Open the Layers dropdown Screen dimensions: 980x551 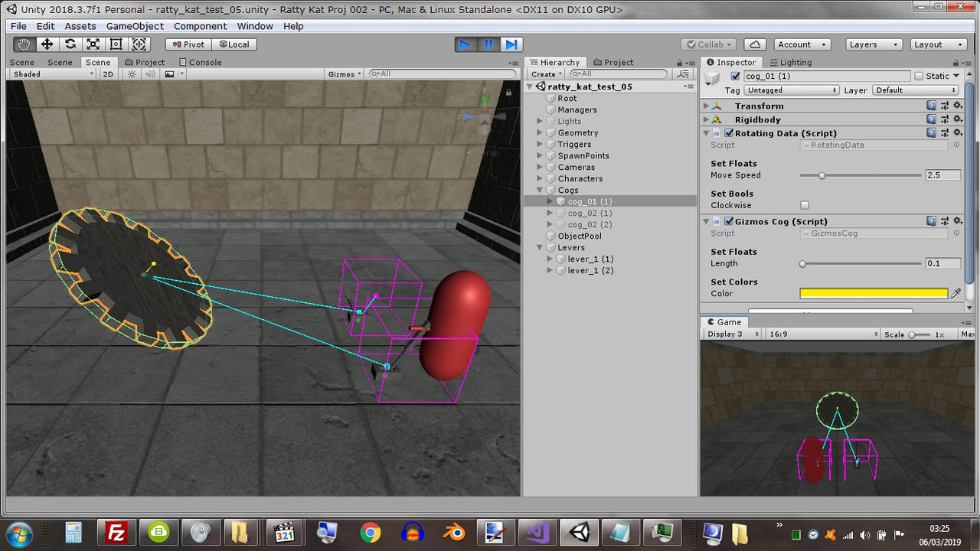click(874, 44)
